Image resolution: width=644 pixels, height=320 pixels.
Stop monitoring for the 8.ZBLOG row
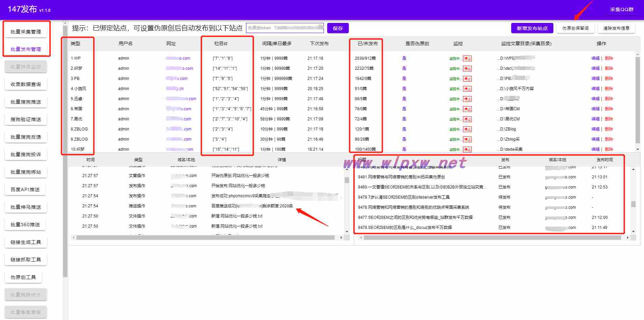tap(467, 129)
